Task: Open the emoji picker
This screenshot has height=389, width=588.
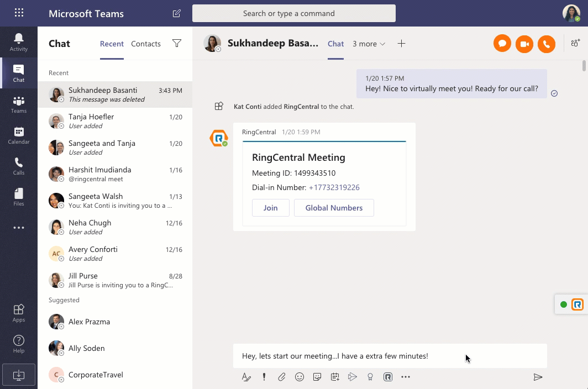Action: 300,376
